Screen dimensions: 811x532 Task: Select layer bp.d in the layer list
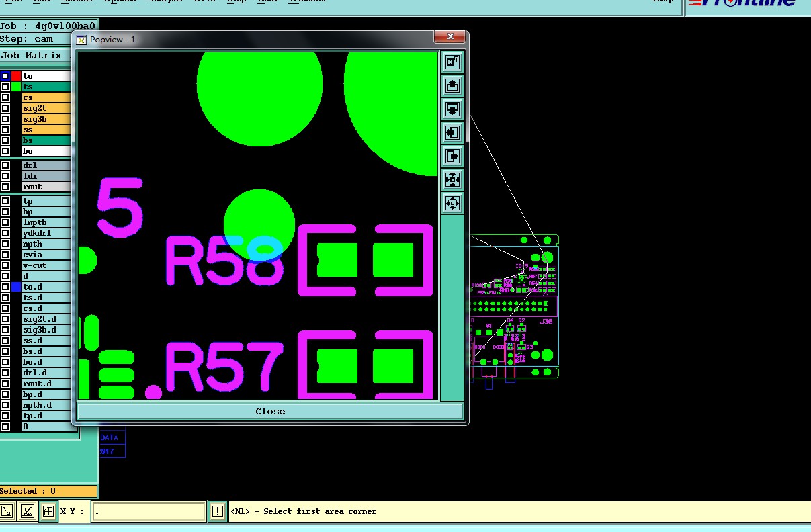tap(46, 394)
